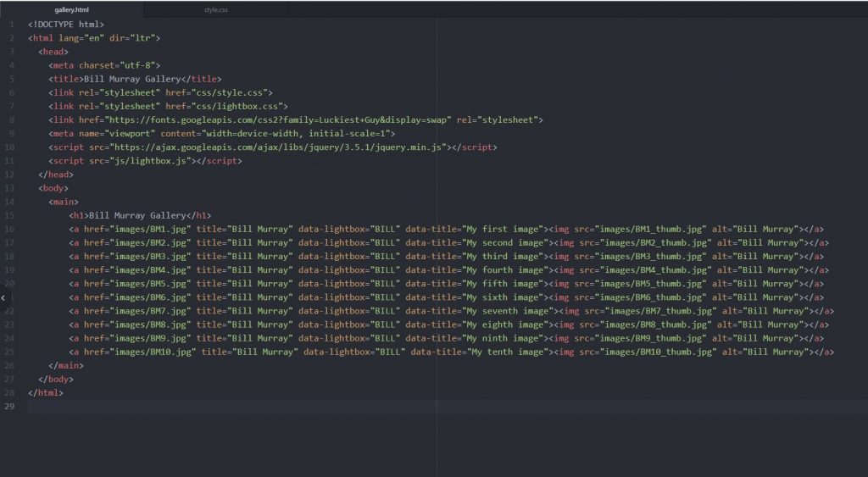Click 'Bill Murray Gallery' inside the h1 tag

[x=137, y=215]
